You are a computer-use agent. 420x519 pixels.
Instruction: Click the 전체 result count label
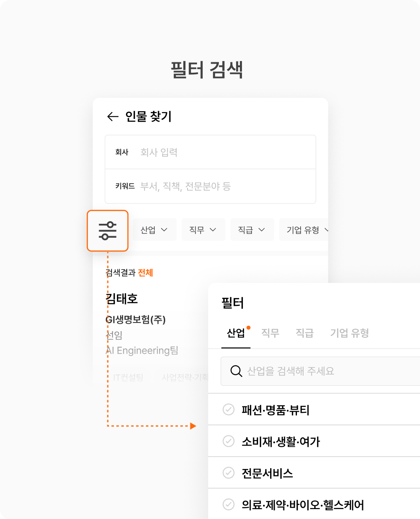tap(145, 273)
